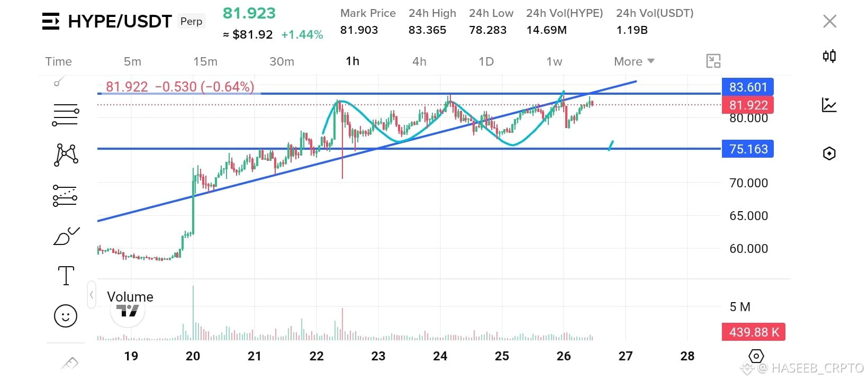The image size is (868, 381).
Task: Click the TradingView logo
Action: point(128,311)
